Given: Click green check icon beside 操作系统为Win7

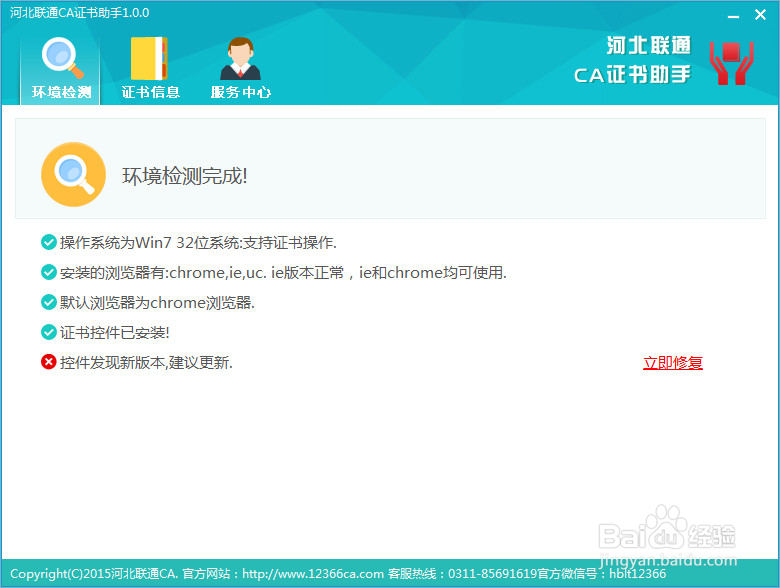Looking at the screenshot, I should [x=48, y=242].
